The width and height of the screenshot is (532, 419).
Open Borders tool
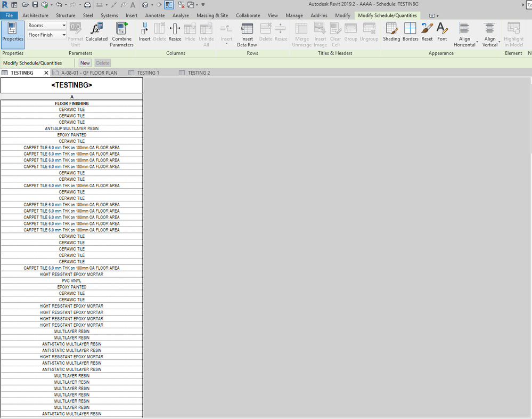(410, 33)
